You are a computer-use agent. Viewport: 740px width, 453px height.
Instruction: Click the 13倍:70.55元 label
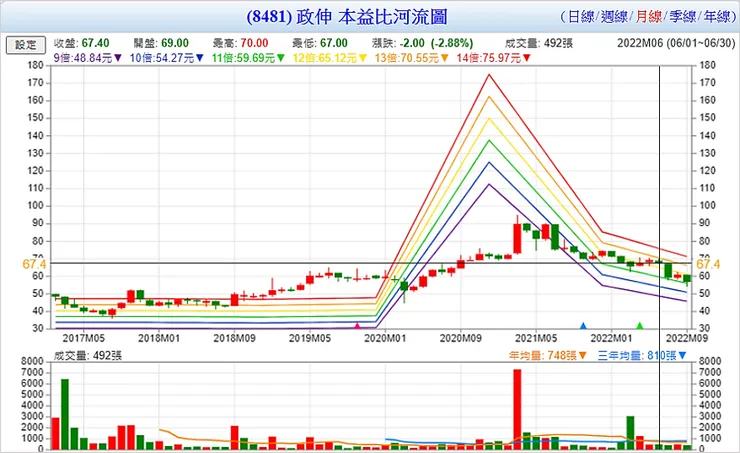407,58
